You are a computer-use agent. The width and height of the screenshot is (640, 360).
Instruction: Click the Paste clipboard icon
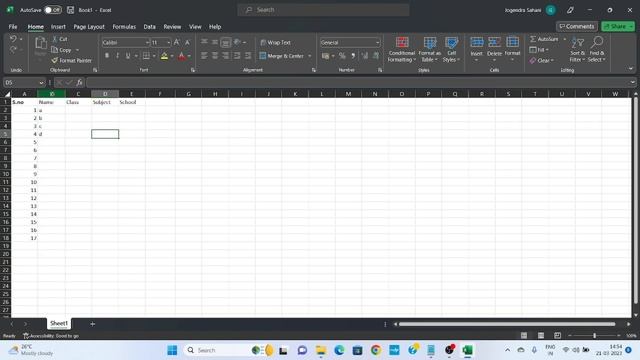(40, 42)
